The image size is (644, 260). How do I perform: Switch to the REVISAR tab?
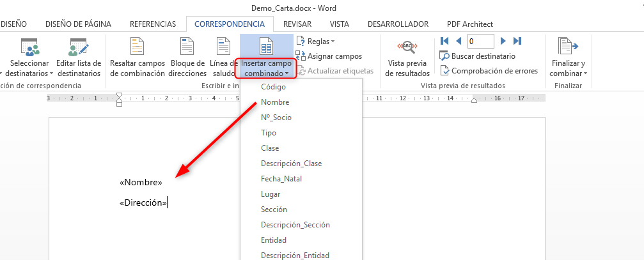tap(297, 24)
